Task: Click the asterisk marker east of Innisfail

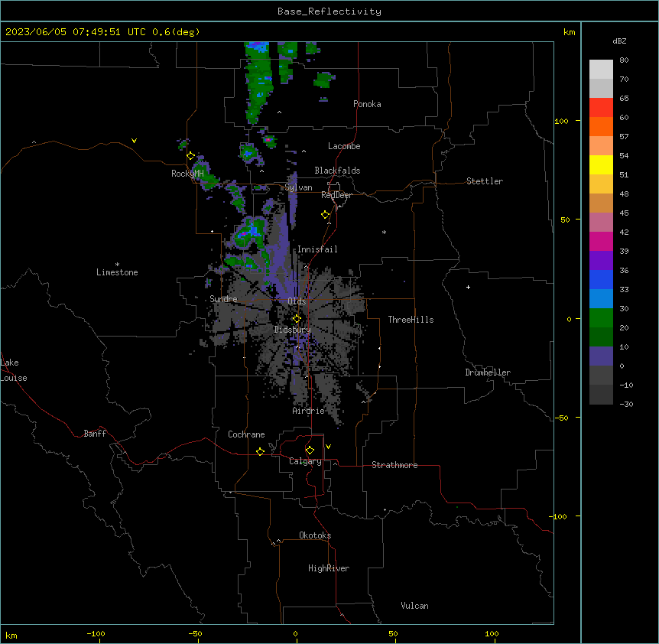Action: point(384,232)
